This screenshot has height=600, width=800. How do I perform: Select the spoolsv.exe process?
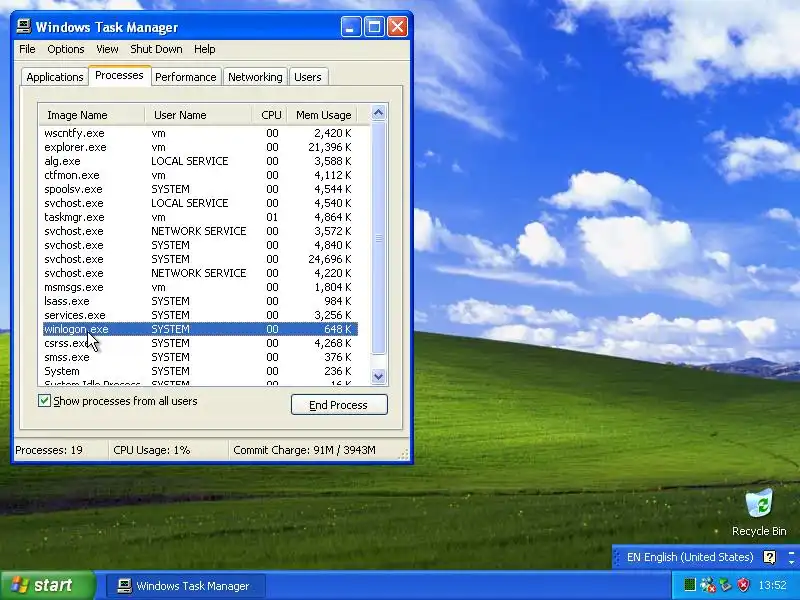click(x=201, y=189)
